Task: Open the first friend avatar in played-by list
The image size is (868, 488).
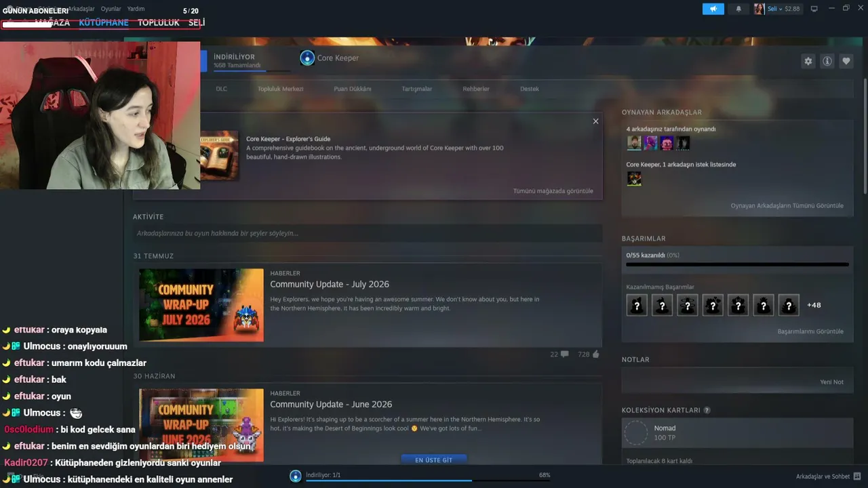Action: pos(634,143)
